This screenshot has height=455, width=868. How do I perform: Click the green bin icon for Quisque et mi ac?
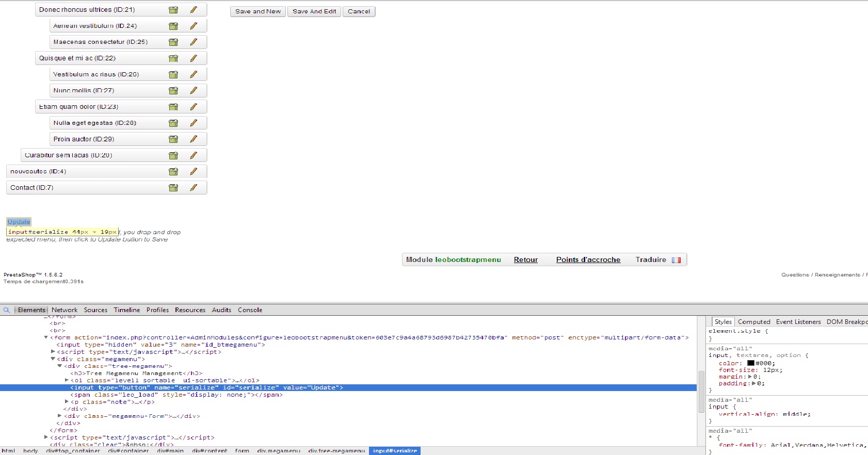(x=173, y=58)
